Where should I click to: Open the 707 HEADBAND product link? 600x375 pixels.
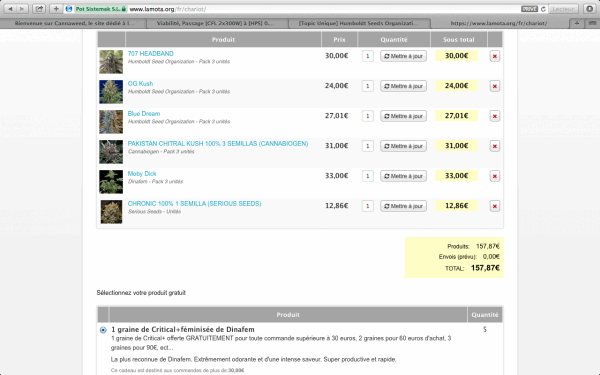pos(150,54)
